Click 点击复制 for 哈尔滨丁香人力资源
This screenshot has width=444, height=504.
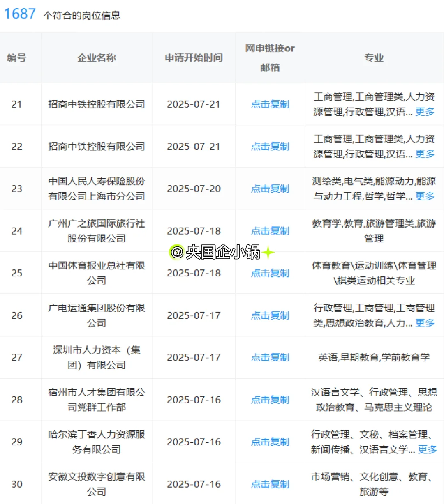tap(270, 442)
